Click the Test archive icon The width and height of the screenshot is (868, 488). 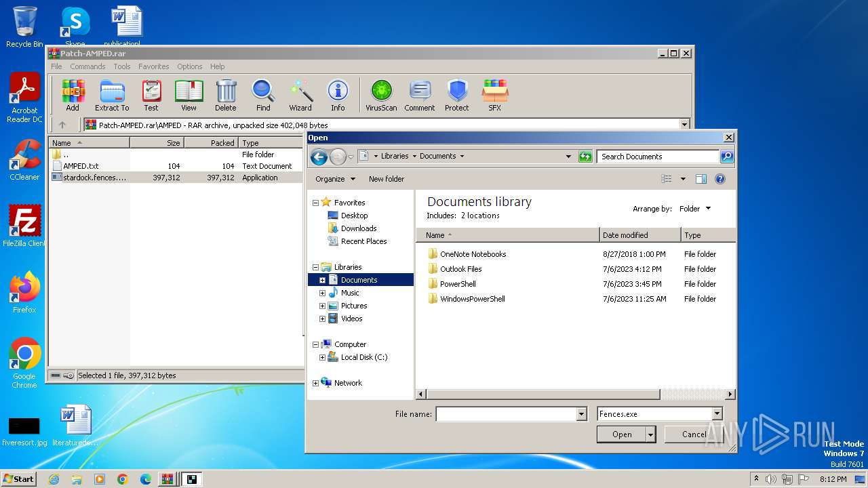tap(151, 95)
